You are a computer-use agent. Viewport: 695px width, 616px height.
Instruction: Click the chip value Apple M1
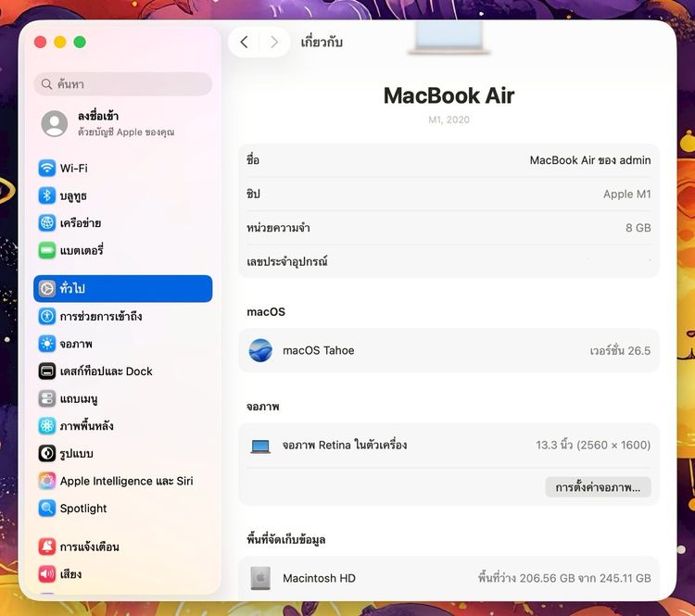626,195
